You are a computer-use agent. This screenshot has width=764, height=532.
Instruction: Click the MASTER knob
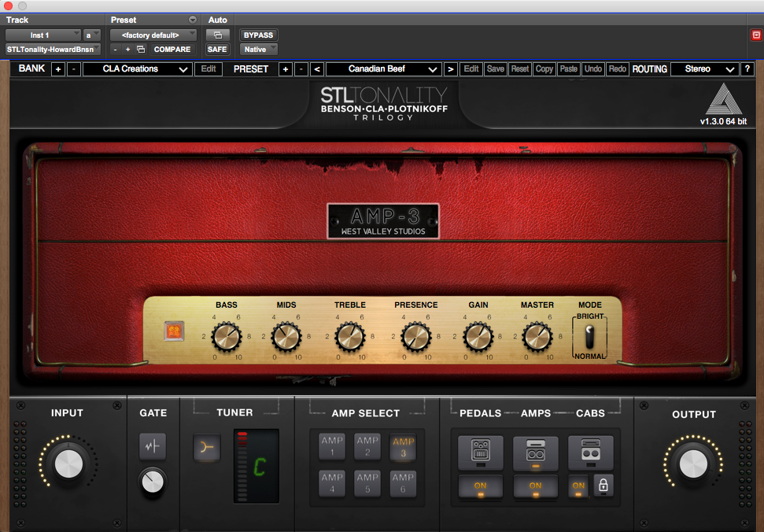click(x=537, y=337)
